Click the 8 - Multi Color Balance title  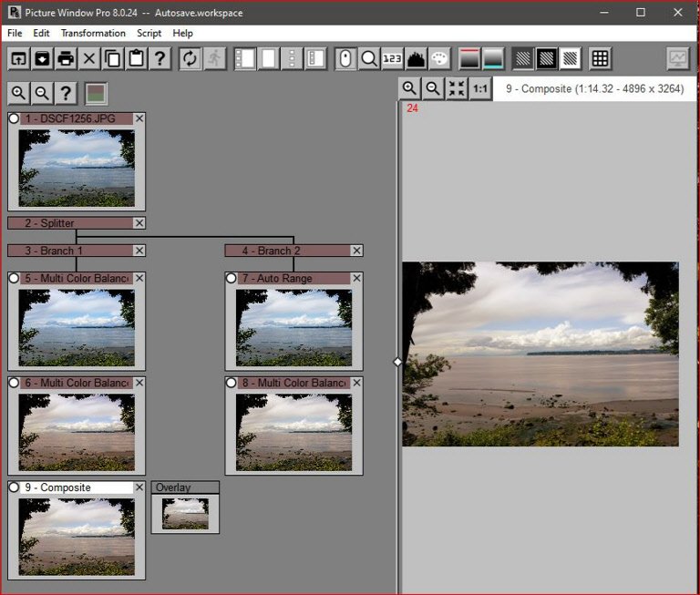[293, 383]
